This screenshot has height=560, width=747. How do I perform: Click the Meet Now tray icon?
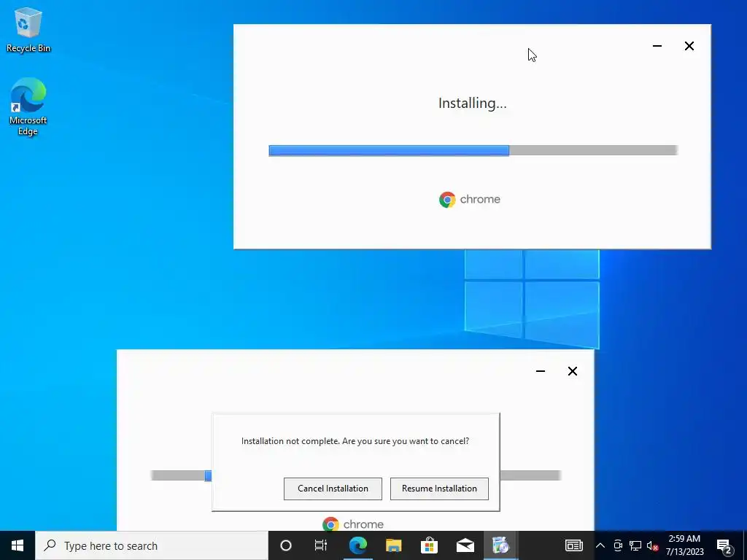[x=617, y=545]
